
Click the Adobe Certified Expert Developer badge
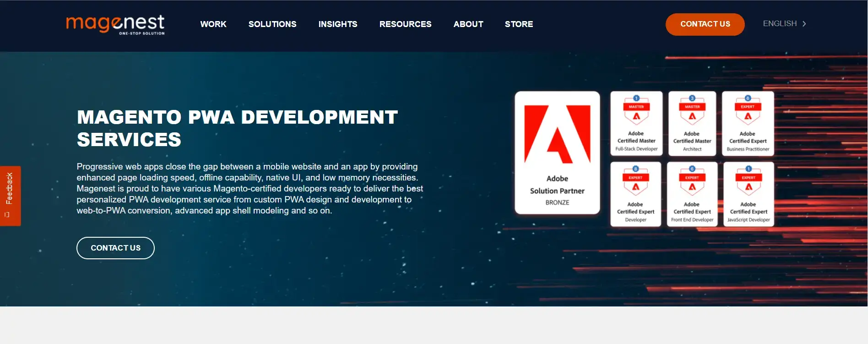635,194
